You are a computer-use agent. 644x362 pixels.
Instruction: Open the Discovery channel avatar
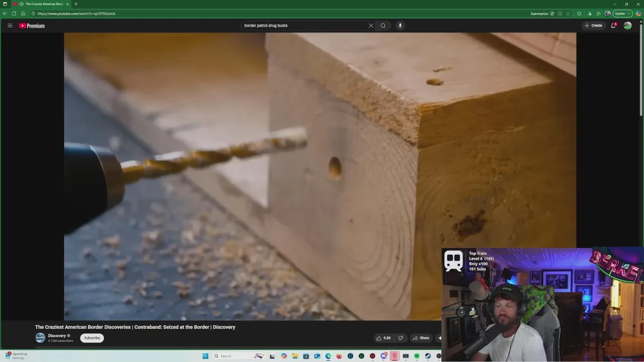click(x=40, y=338)
